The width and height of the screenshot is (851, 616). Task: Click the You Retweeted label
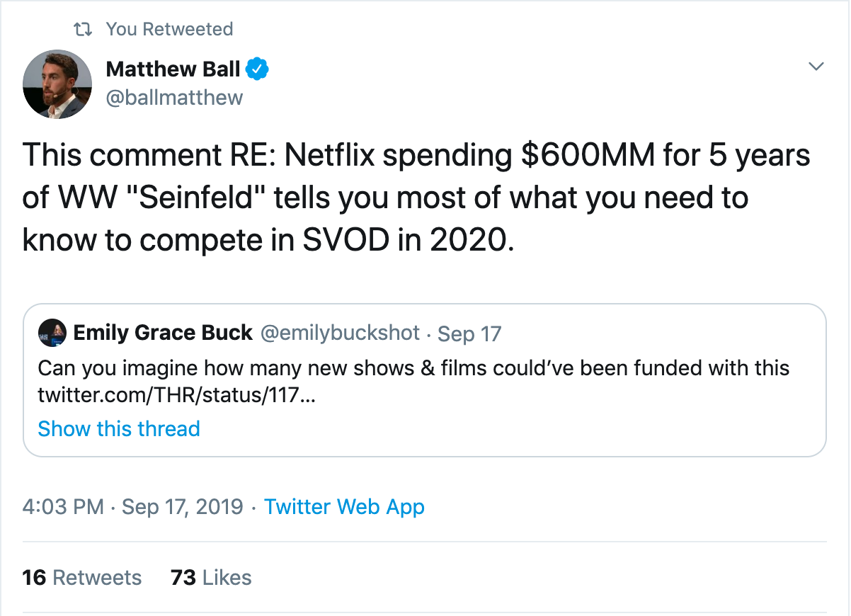click(169, 30)
